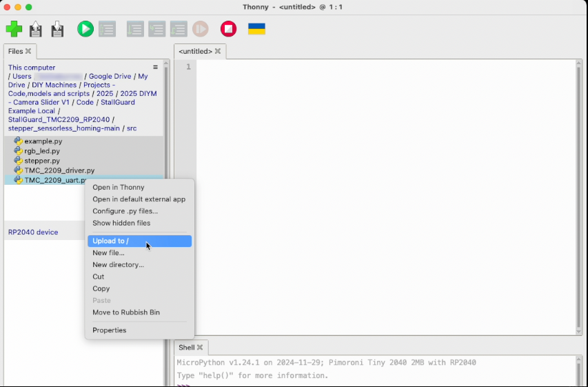Click the New file green plus icon

14,29
